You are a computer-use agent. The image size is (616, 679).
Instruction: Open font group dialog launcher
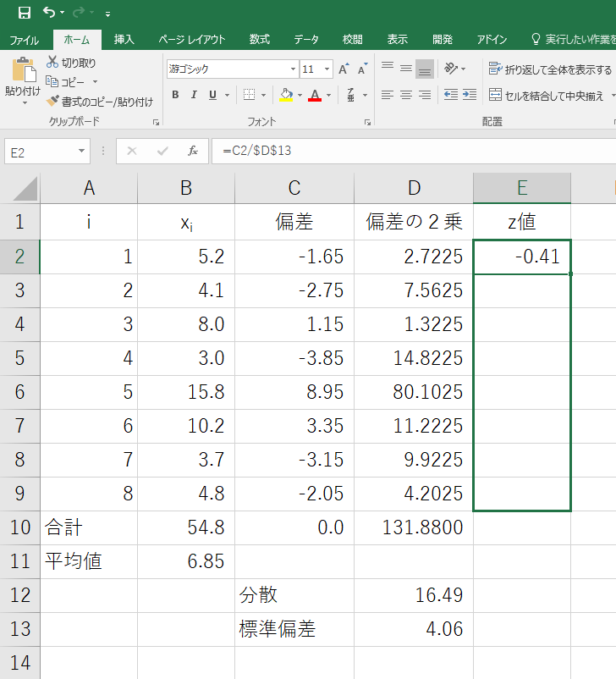(367, 123)
